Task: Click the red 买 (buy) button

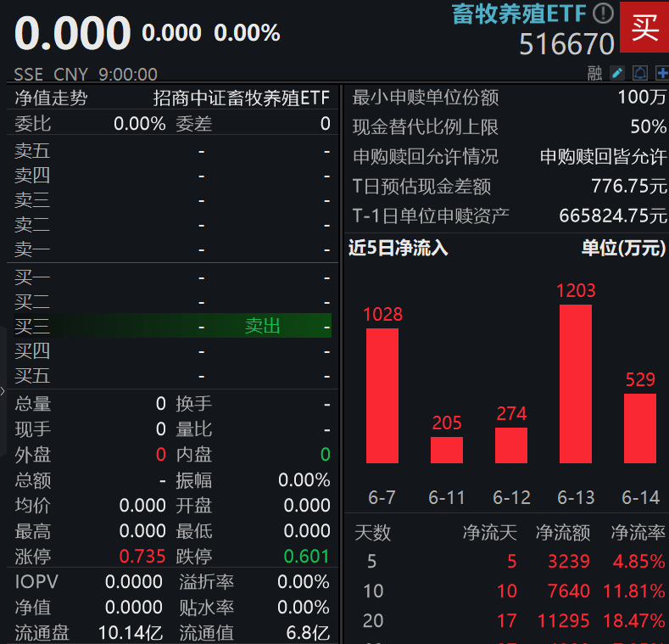Action: (644, 27)
